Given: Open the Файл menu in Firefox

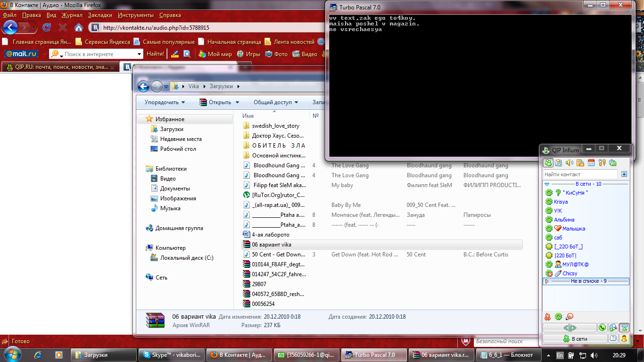Looking at the screenshot, I should coord(9,15).
